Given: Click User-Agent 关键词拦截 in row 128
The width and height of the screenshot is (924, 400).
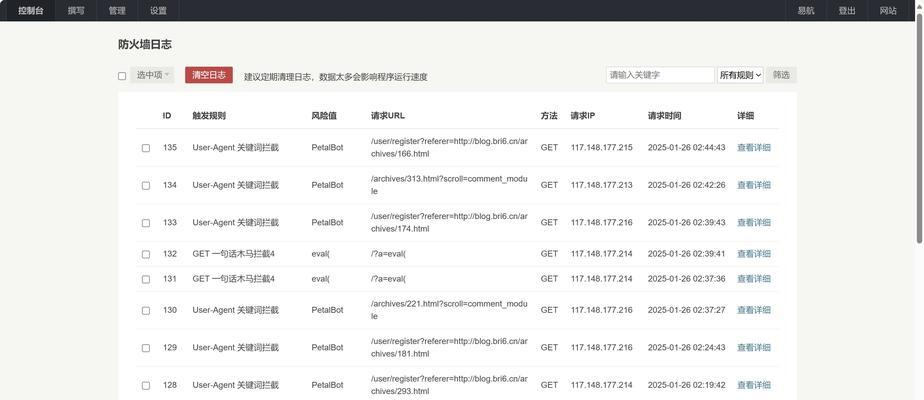Looking at the screenshot, I should pyautogui.click(x=236, y=385).
